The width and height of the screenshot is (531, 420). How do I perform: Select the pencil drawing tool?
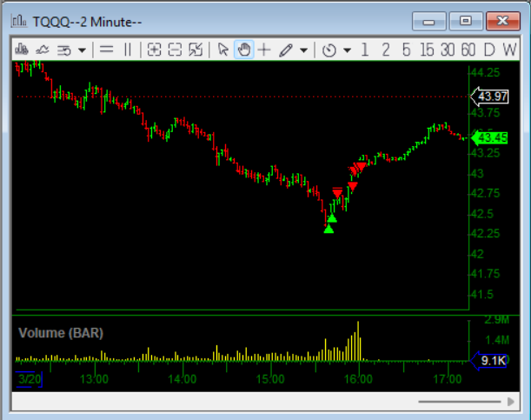tap(286, 50)
